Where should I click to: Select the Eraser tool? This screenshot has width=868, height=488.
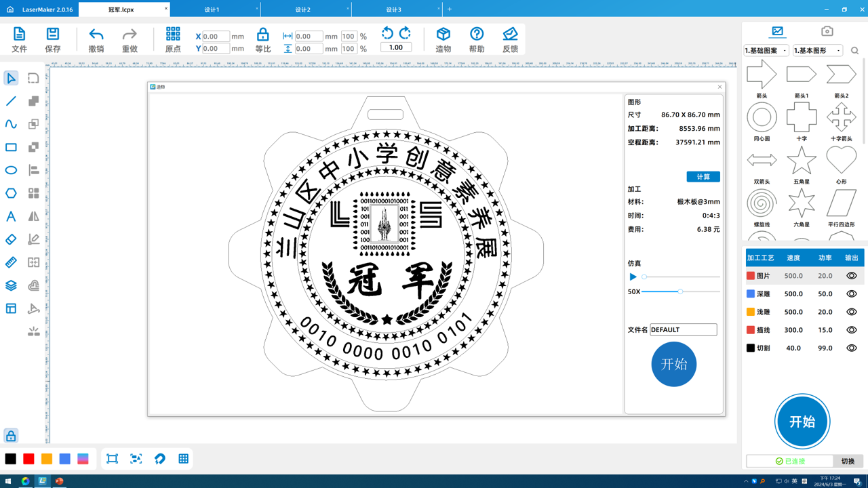(x=11, y=239)
